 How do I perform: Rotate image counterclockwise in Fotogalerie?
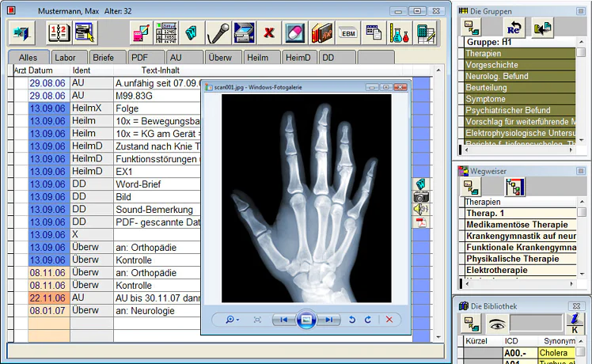(352, 320)
